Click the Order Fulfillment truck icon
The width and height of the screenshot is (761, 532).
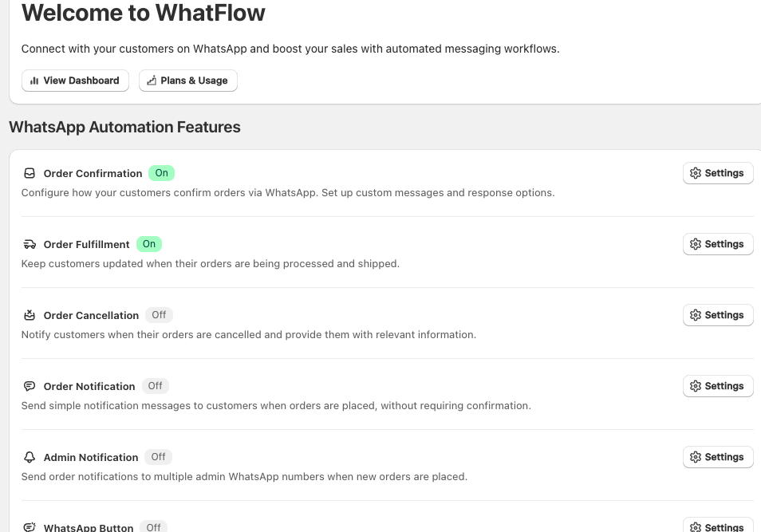point(30,244)
